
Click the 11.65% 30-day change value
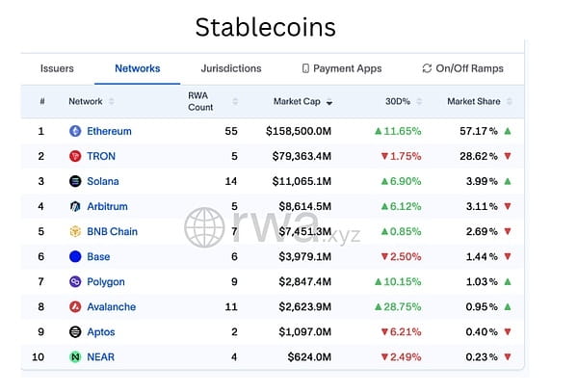coord(402,131)
